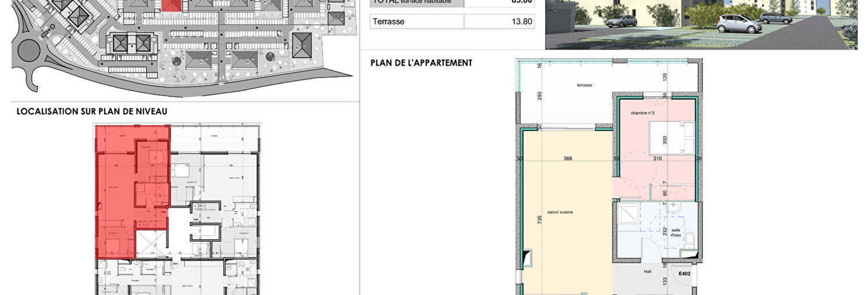Select the "13.80" terrace surface value

522,22
